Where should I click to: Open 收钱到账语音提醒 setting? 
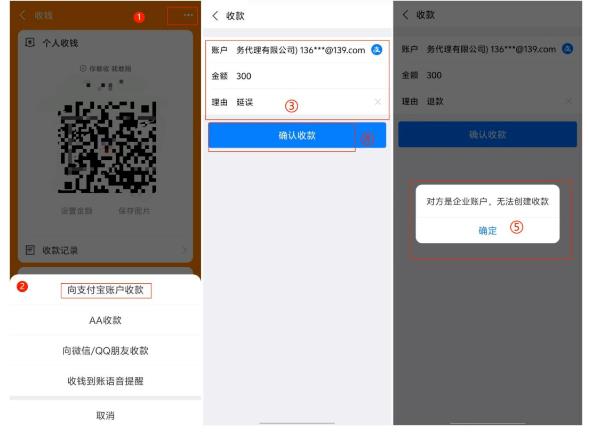click(105, 381)
